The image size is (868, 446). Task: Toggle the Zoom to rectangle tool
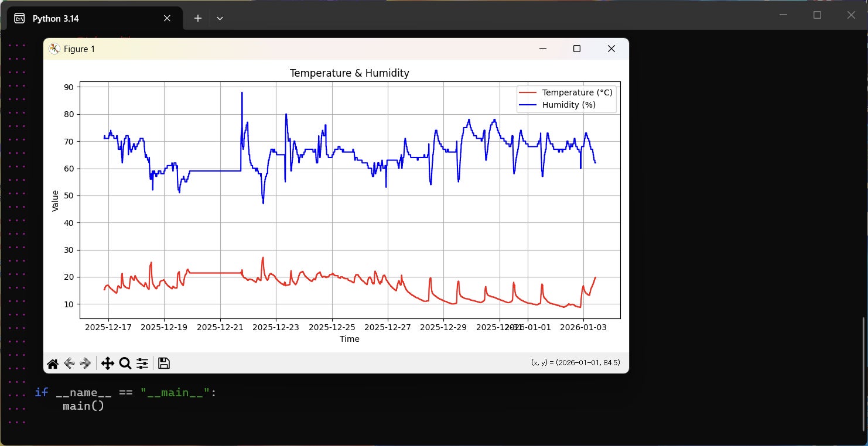click(125, 363)
